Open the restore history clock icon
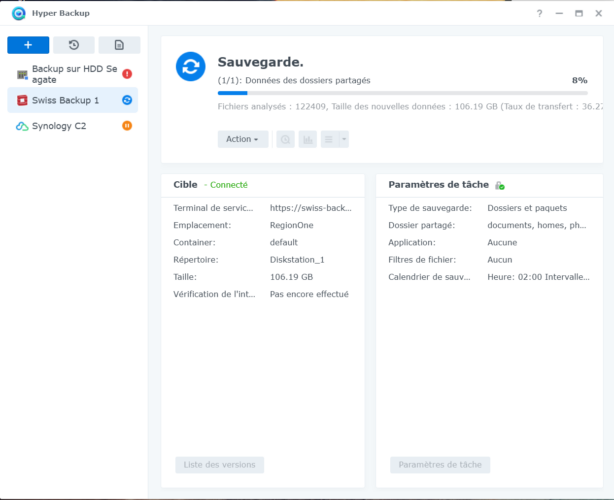The height and width of the screenshot is (500, 614). 74,45
